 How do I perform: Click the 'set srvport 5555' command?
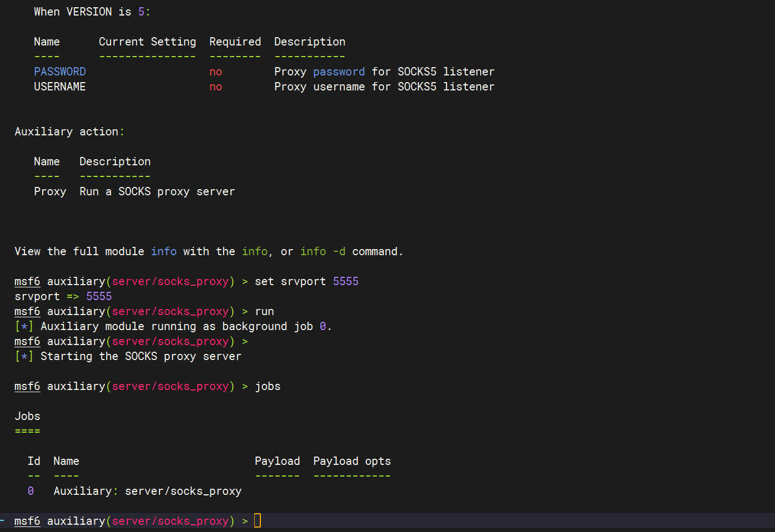coord(306,281)
